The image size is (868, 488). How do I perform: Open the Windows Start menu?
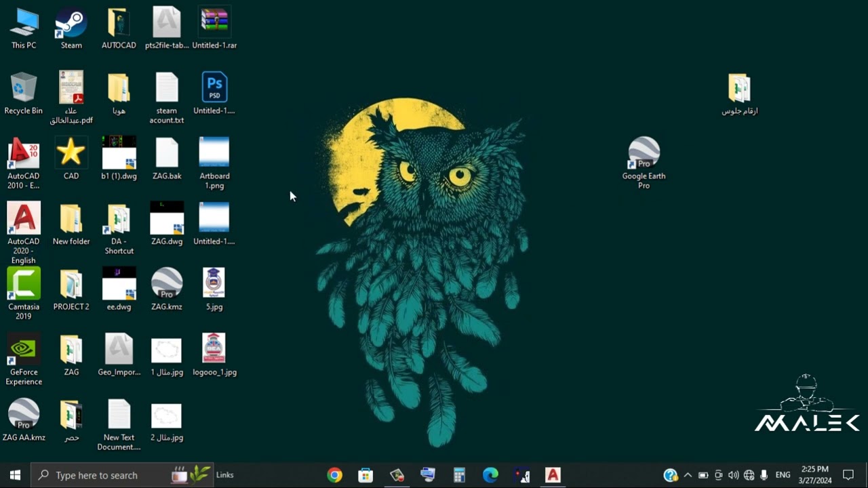click(16, 475)
